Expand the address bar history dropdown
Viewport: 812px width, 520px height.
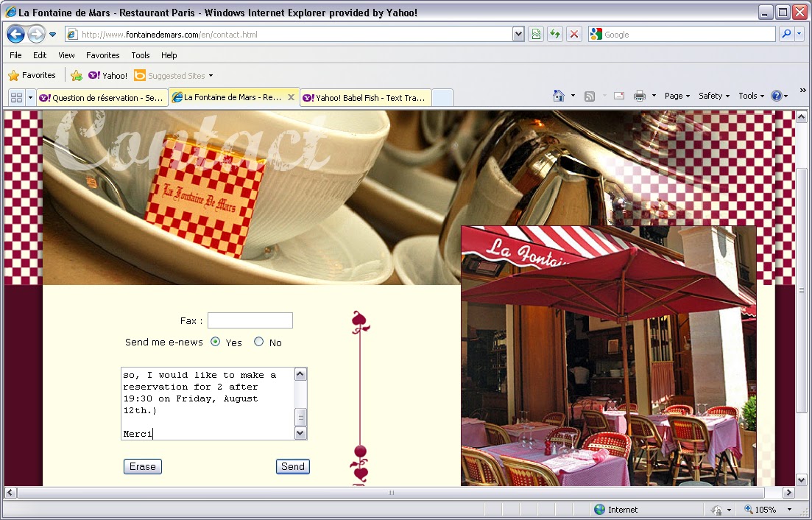coord(518,35)
